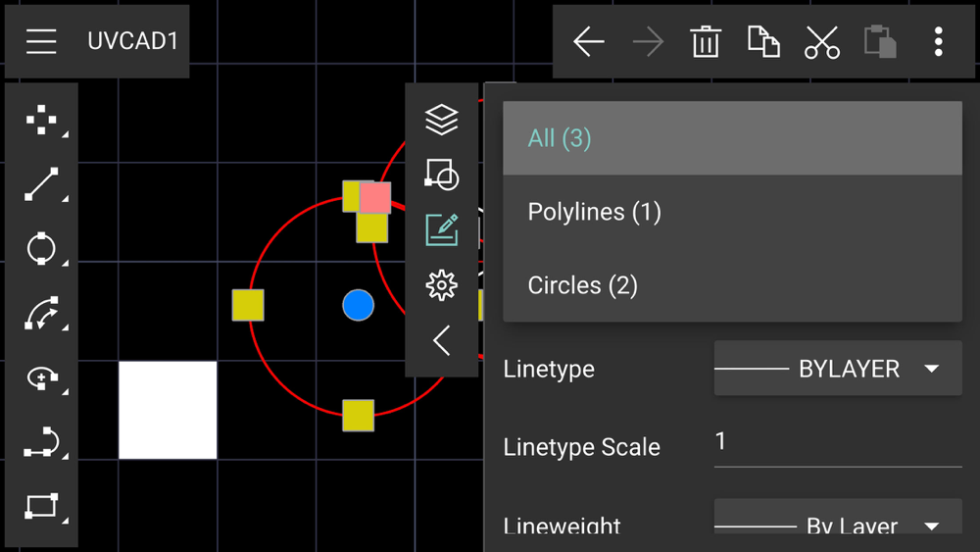Open the three-dot overflow menu
The image size is (980, 552).
coord(938,42)
